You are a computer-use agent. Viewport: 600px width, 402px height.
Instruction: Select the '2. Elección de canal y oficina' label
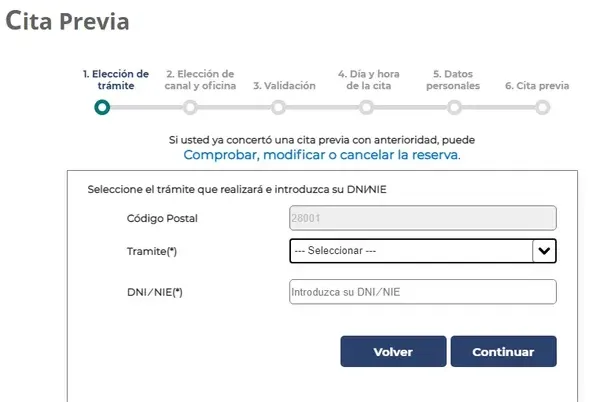point(201,79)
